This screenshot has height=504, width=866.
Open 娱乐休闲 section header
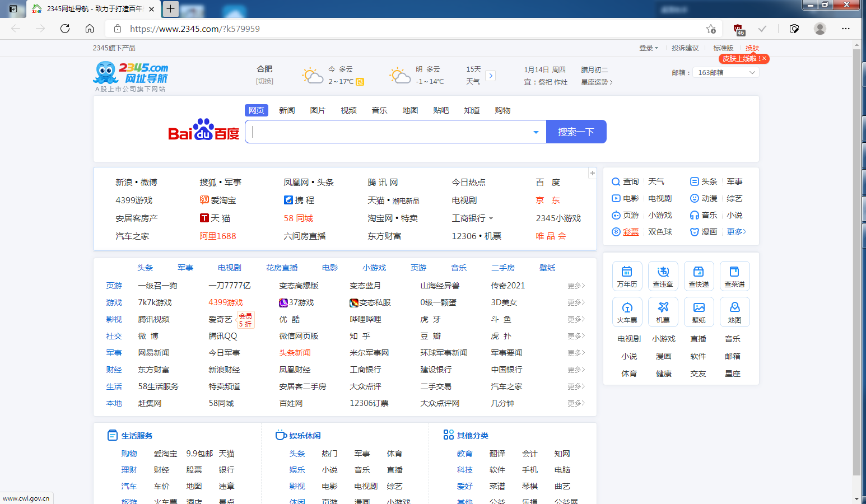coord(298,436)
